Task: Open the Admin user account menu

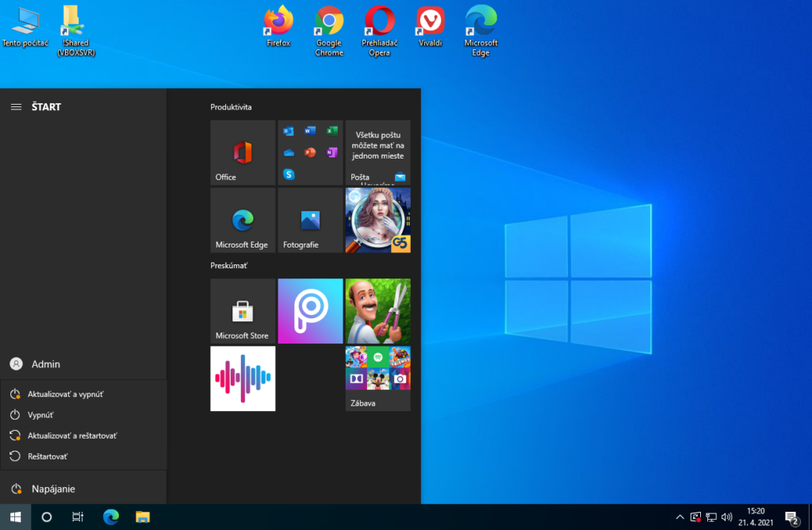Action: (x=45, y=364)
